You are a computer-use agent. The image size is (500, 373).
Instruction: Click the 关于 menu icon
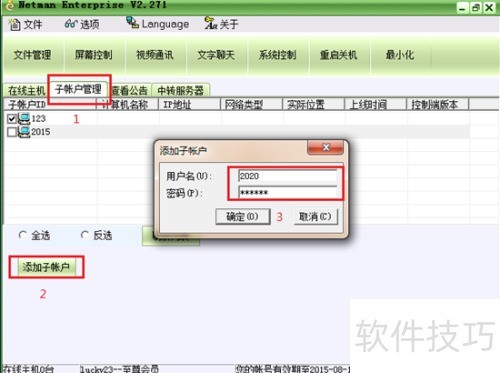click(211, 23)
